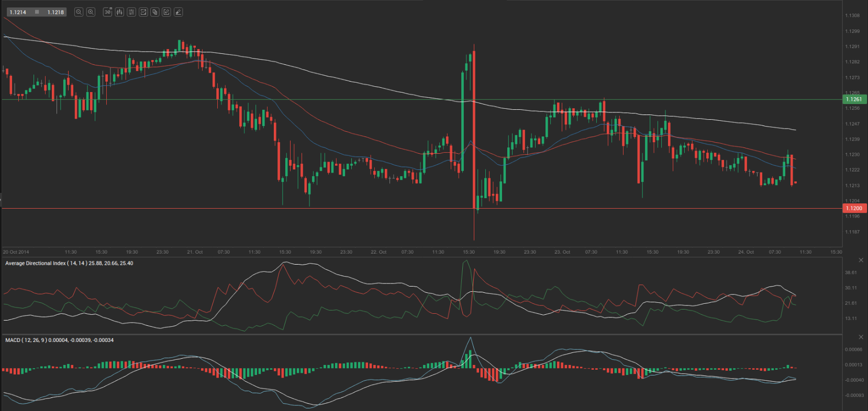Click the 1.1218 ask price button
Image resolution: width=868 pixels, height=411 pixels.
(55, 12)
